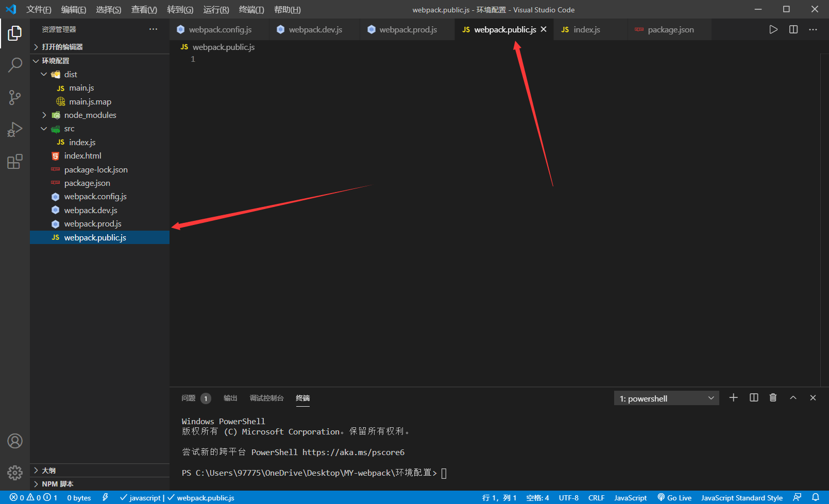Click the PowerShell terminal prompt line
The width and height of the screenshot is (829, 504).
[x=314, y=473]
